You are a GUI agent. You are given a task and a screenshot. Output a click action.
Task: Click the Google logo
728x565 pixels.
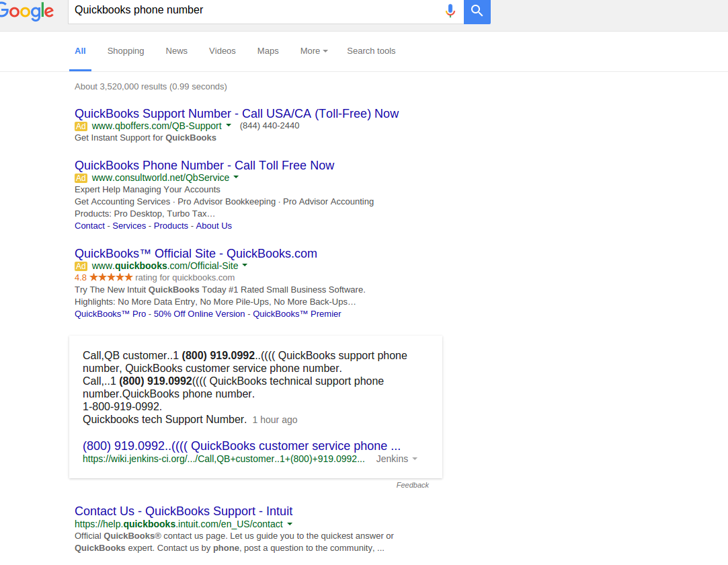coord(26,11)
